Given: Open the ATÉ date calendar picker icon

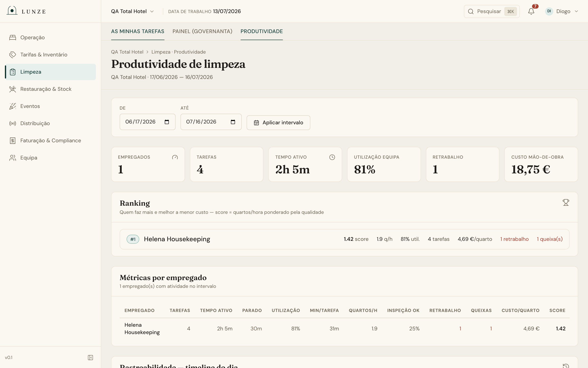Looking at the screenshot, I should (x=233, y=122).
